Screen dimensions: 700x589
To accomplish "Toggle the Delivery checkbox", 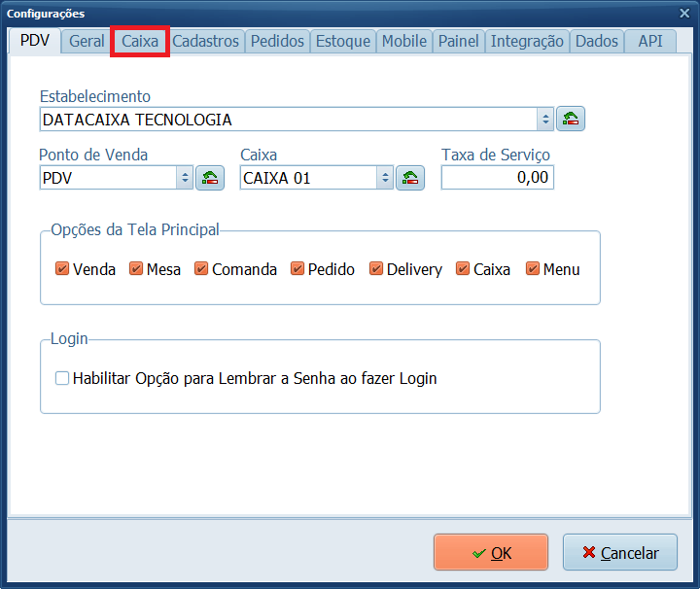I will coord(376,269).
